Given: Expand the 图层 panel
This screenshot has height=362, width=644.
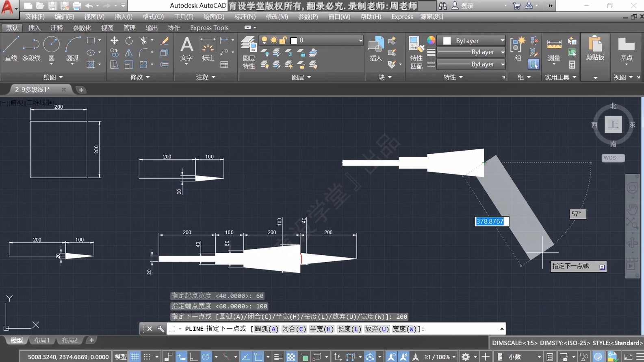Looking at the screenshot, I should pyautogui.click(x=301, y=77).
